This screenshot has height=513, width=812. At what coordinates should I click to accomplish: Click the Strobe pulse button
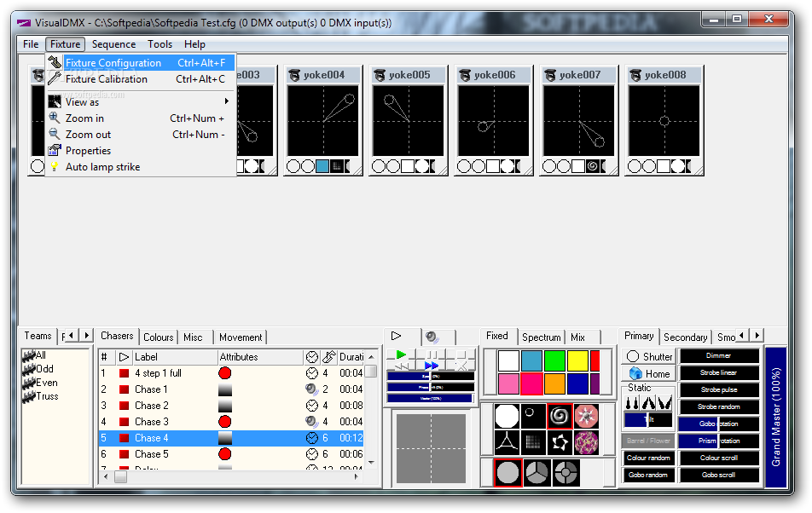(x=719, y=390)
